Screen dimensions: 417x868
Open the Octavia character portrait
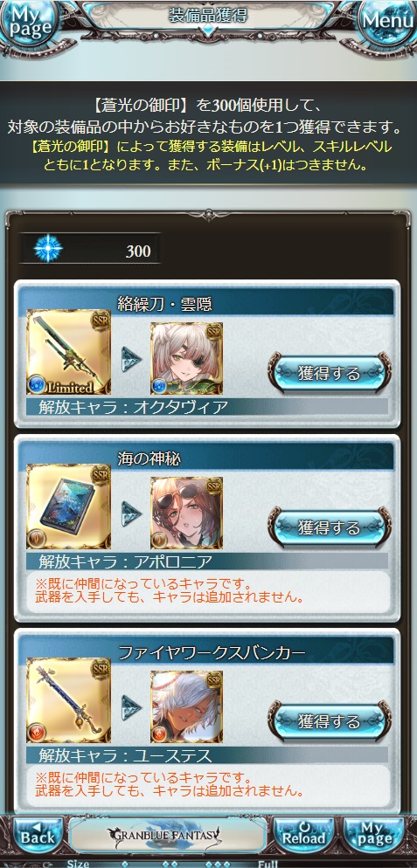(x=187, y=358)
